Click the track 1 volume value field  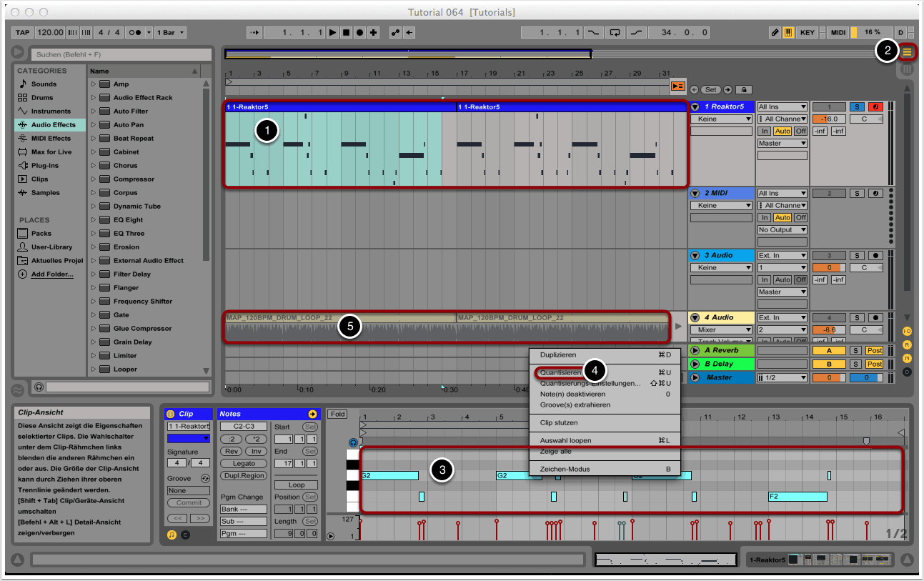[x=829, y=119]
